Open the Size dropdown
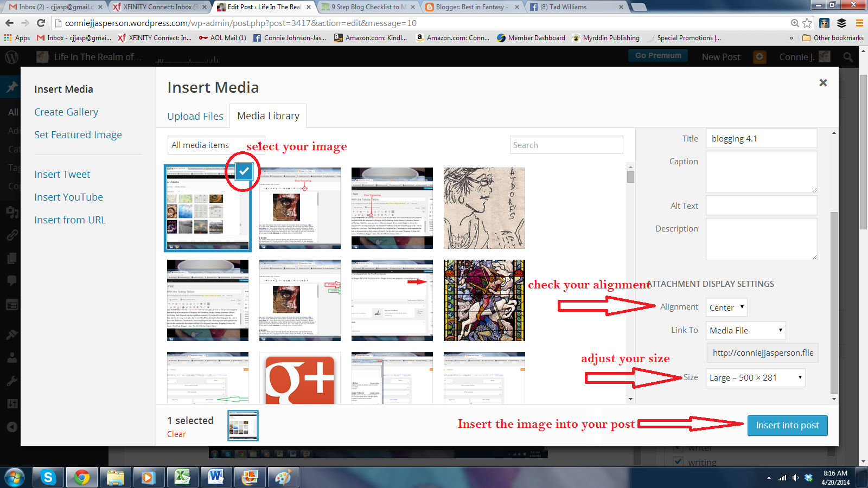 tap(755, 378)
